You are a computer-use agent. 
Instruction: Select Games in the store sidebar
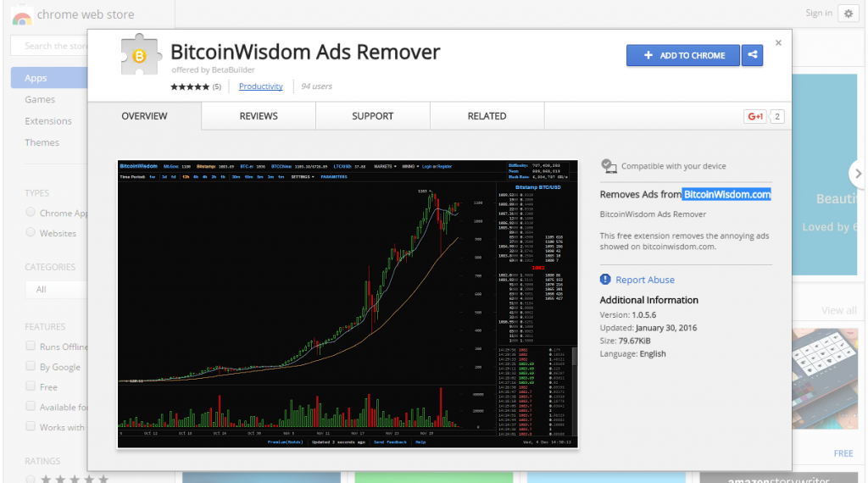[x=40, y=100]
